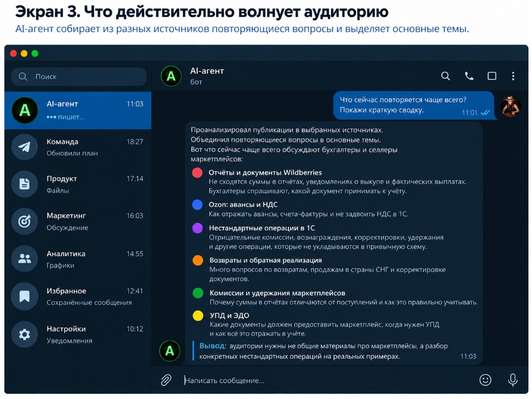Click the blue dot beside Ozon topic
Image resolution: width=532 pixels, height=399 pixels.
click(x=197, y=205)
